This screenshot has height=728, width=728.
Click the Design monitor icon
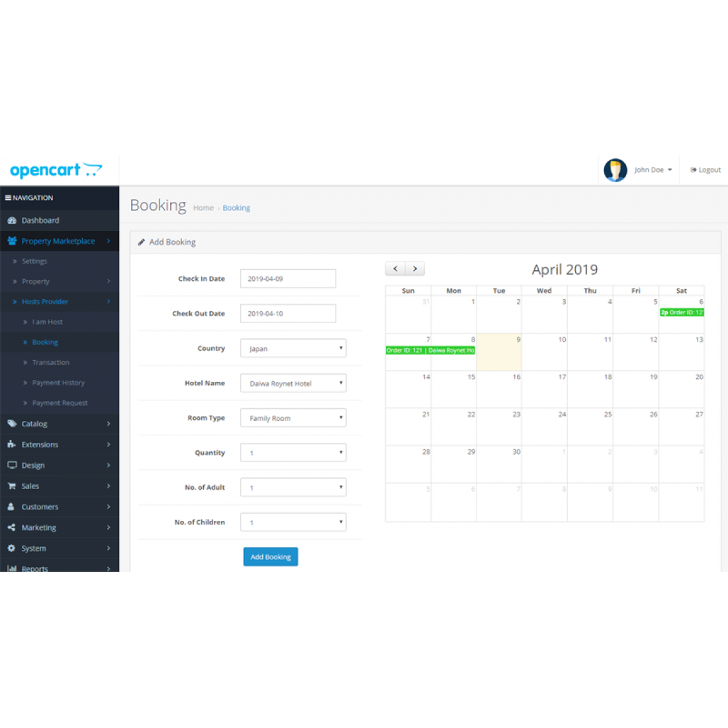click(11, 465)
